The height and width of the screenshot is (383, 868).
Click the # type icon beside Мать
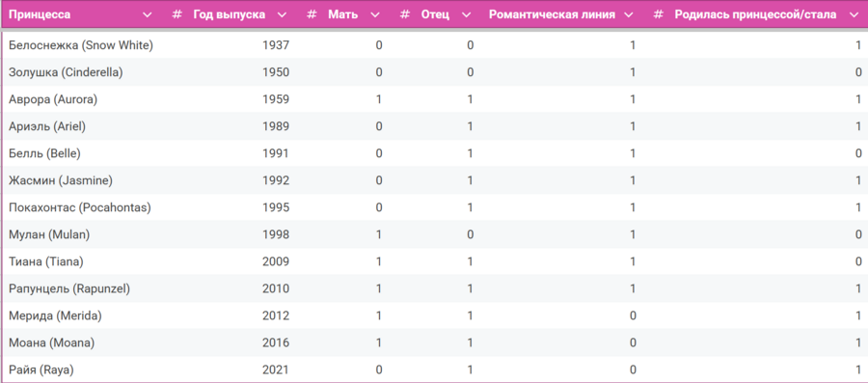point(312,14)
